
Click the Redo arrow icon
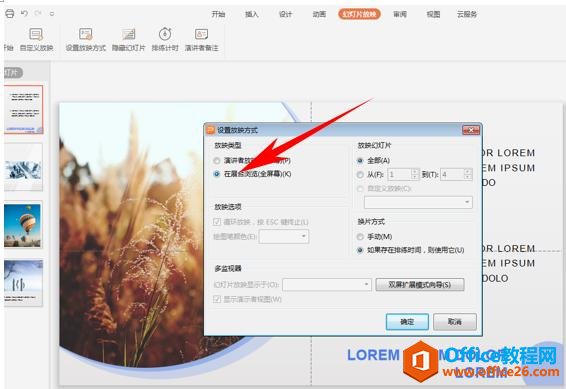coord(38,13)
